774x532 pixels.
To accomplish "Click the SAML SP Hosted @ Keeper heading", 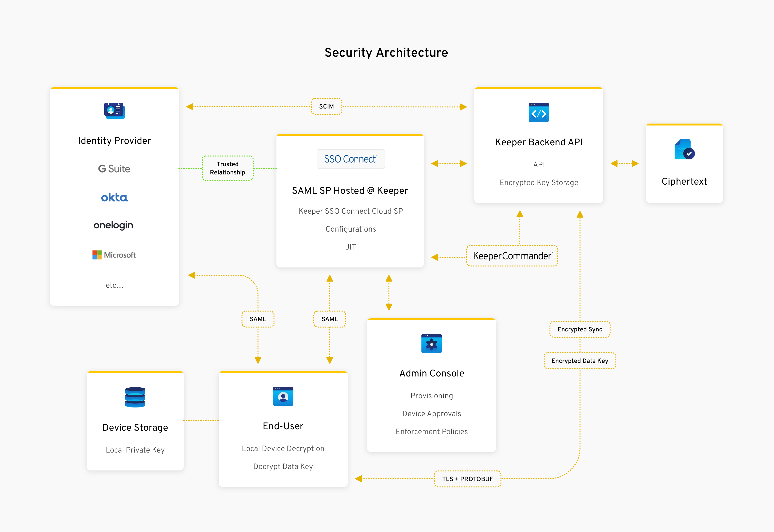I will 350,191.
